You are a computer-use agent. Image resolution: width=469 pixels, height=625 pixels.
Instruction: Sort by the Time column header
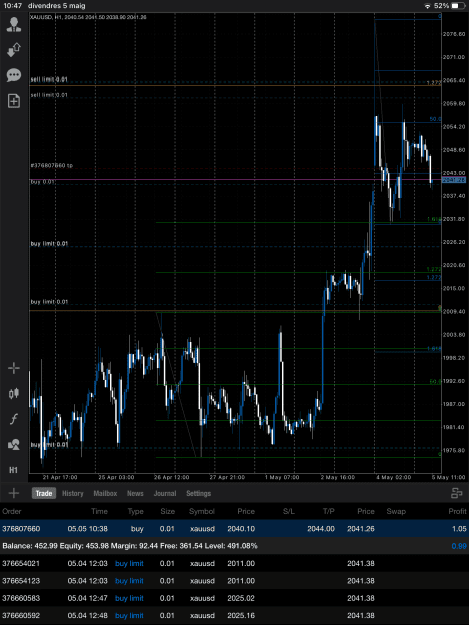[99, 511]
